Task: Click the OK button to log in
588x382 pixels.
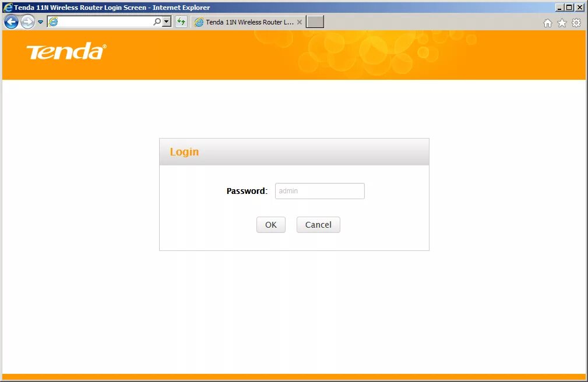Action: pos(271,225)
